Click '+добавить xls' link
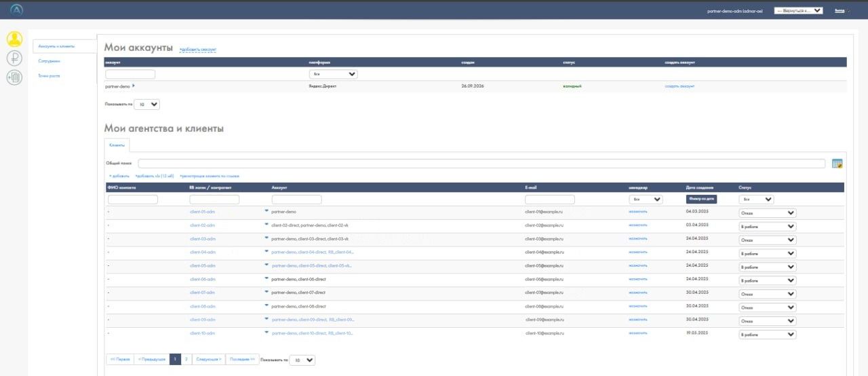 [x=155, y=176]
